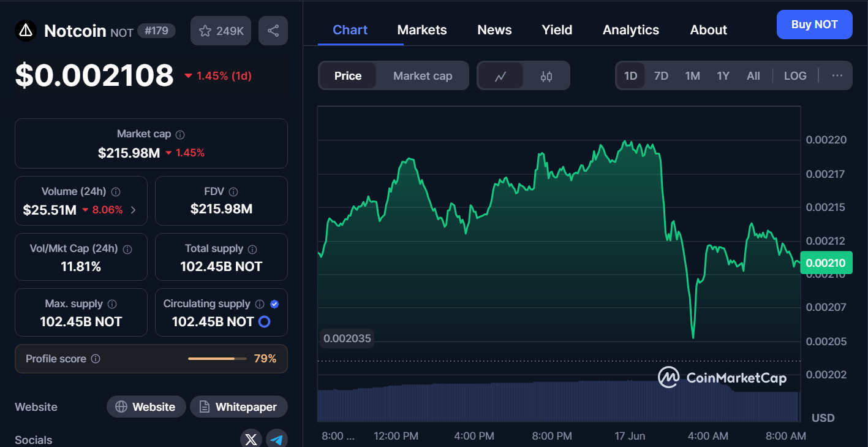Screen dimensions: 868x447
Task: Open the About tab
Action: click(709, 29)
